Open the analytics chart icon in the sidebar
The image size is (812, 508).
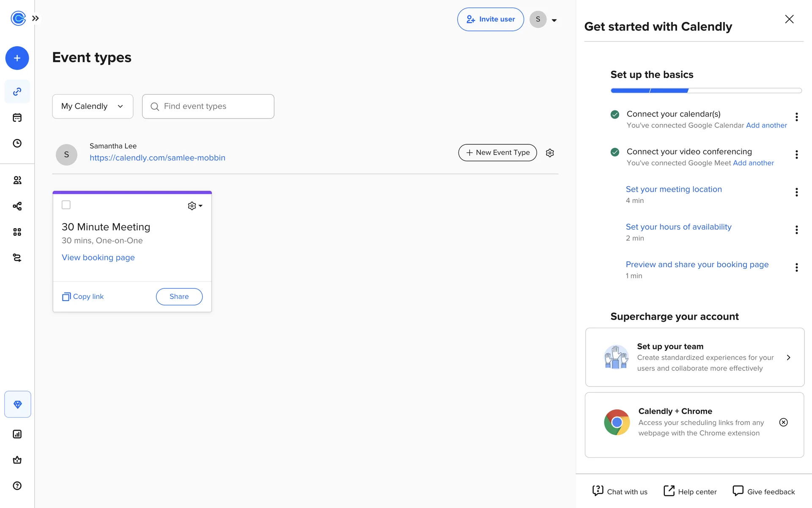coord(17,434)
